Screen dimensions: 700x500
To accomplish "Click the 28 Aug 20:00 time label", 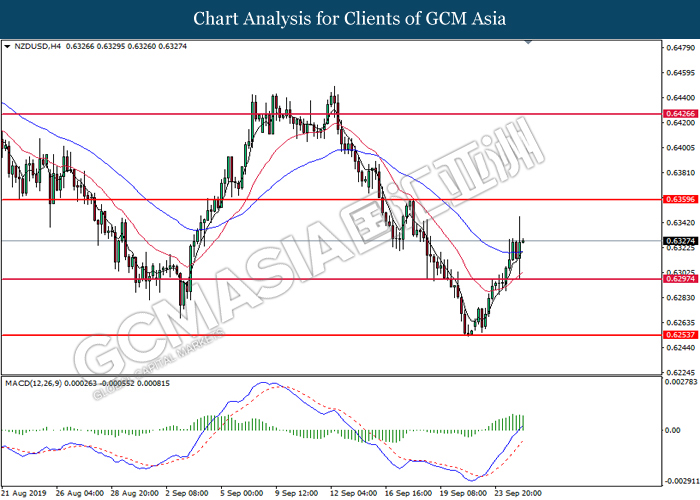I will tap(134, 493).
